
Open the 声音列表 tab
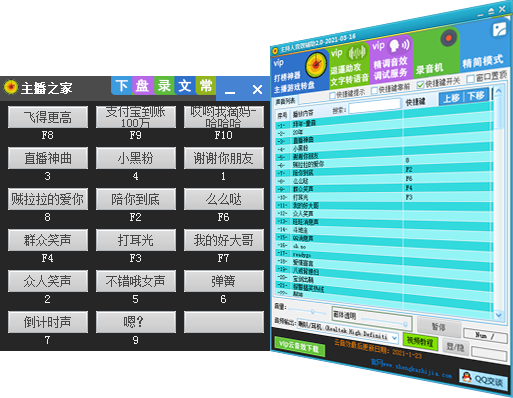(286, 101)
